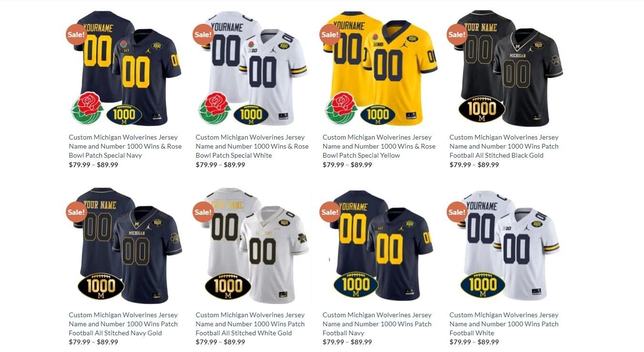Click the Sale badge on Black Gold jersey
This screenshot has width=644, height=352.
tap(457, 34)
